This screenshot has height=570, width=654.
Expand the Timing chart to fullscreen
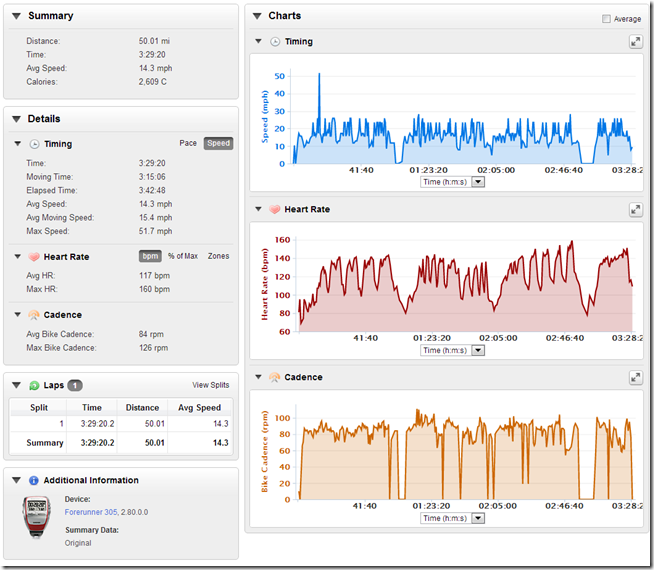(635, 42)
